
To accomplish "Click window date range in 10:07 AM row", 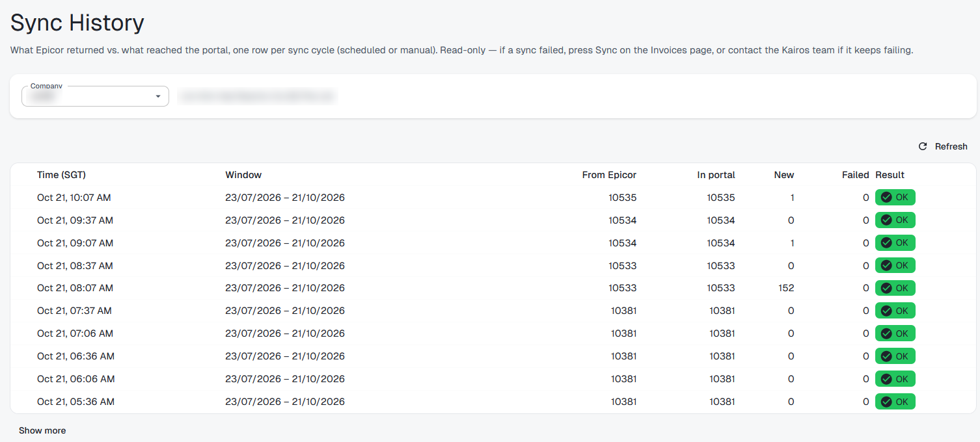I will [x=285, y=198].
